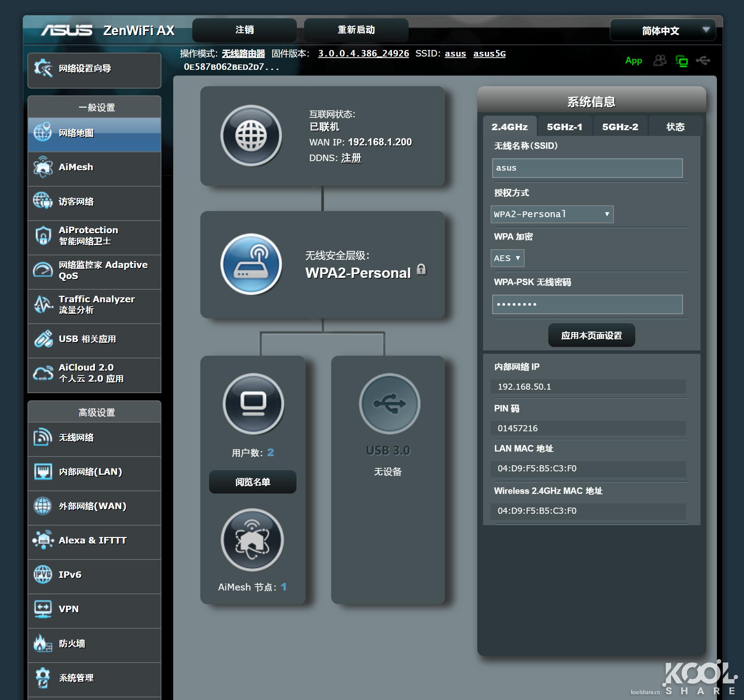Click the WPA2-Personal lock icon
This screenshot has height=700, width=744.
point(421,270)
